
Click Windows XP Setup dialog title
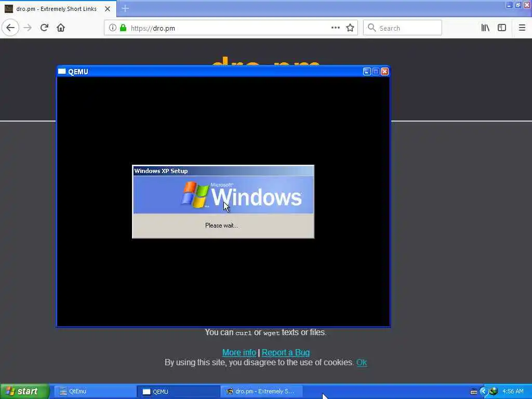[x=161, y=170]
